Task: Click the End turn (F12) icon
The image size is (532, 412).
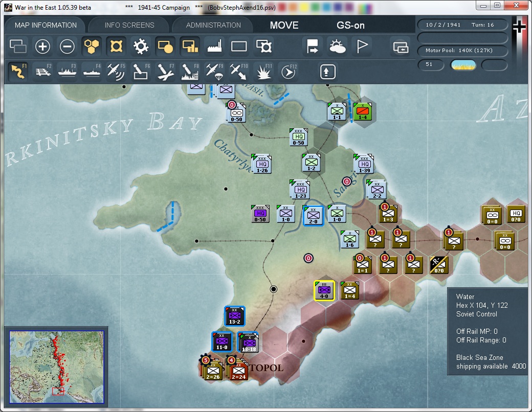Action: 289,72
